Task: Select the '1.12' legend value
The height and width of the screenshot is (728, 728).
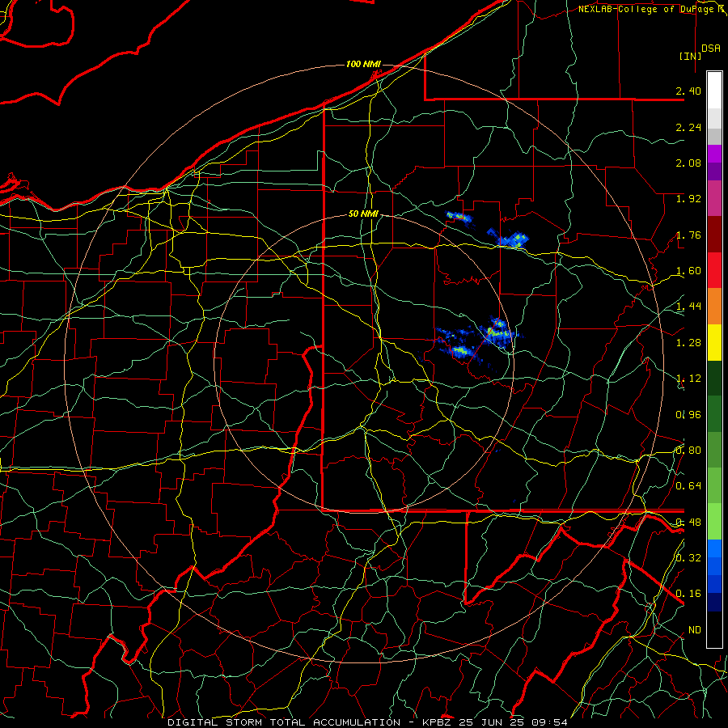Action: (688, 379)
